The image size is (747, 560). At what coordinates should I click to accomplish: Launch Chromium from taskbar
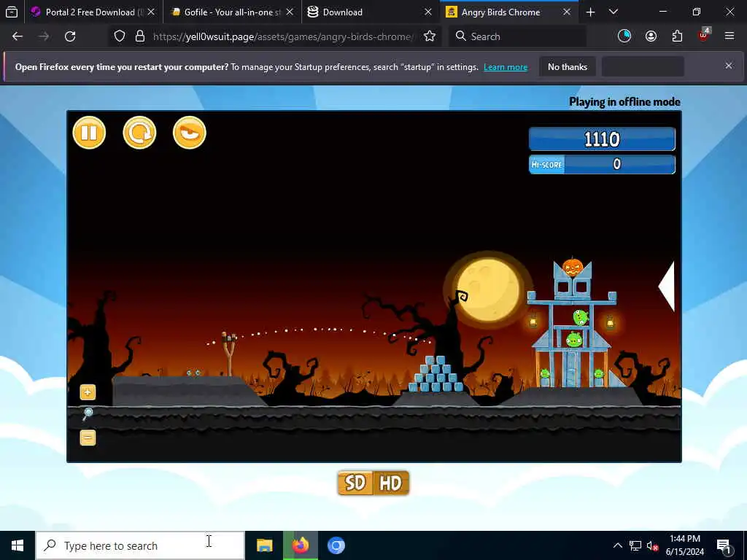pyautogui.click(x=336, y=545)
